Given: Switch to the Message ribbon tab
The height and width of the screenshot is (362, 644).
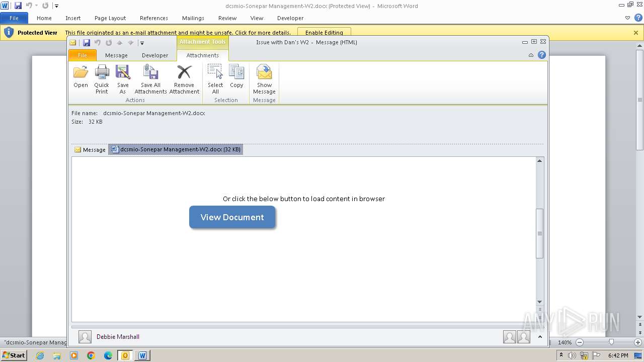Looking at the screenshot, I should point(116,55).
